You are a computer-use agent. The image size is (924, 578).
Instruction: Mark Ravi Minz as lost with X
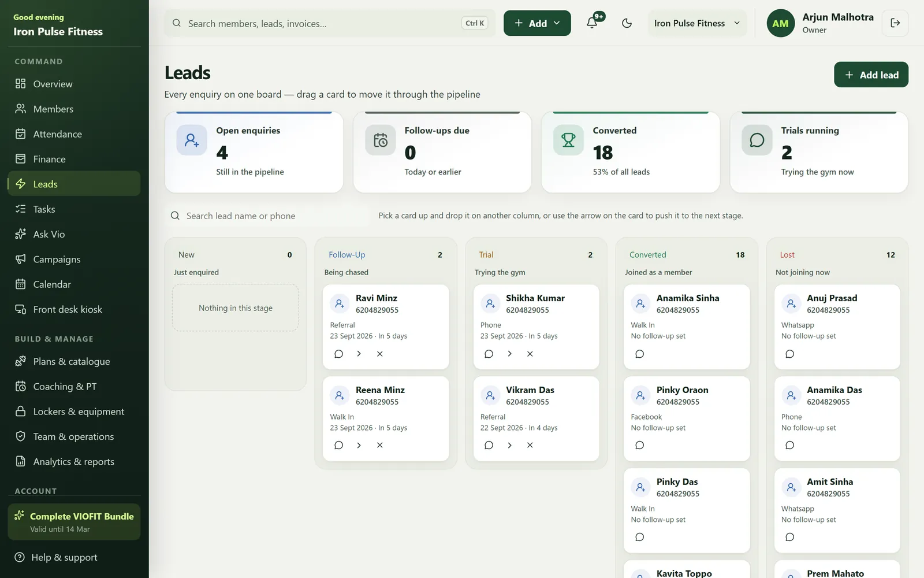pyautogui.click(x=379, y=354)
